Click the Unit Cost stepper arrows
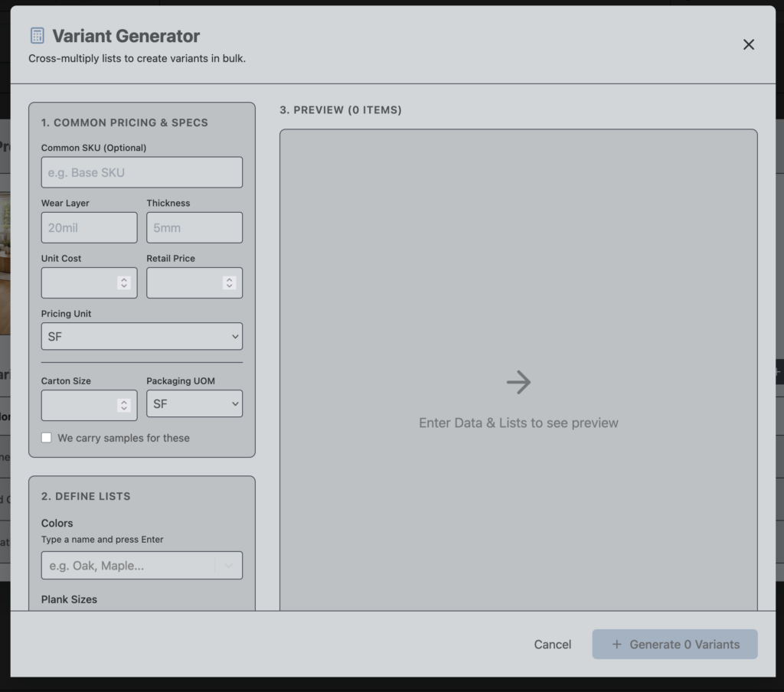 coord(124,283)
